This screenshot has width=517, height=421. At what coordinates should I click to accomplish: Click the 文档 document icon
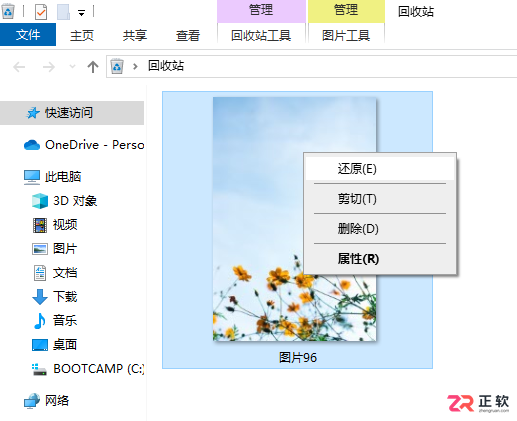point(40,273)
